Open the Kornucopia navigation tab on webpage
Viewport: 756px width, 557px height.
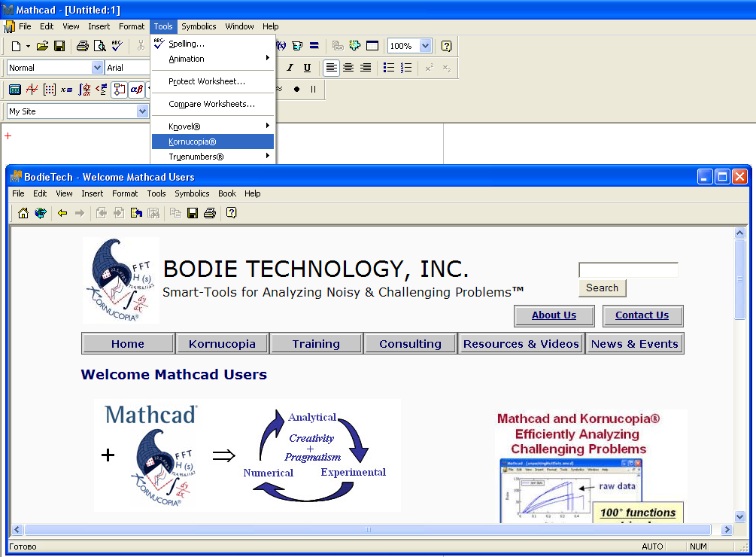tap(222, 344)
